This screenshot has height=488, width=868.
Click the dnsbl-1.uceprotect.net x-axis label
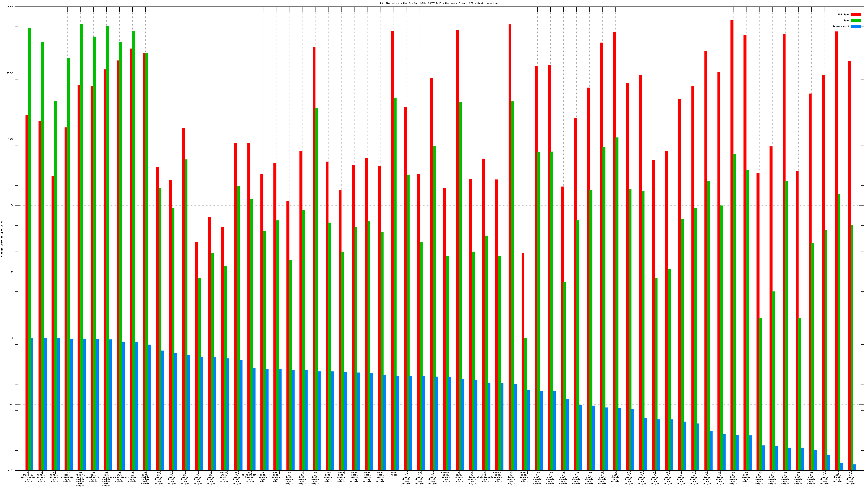[28, 477]
